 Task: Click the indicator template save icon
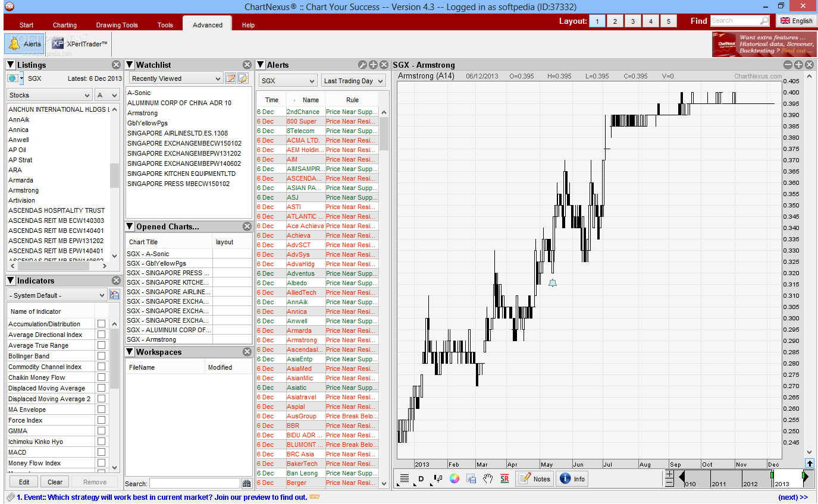(x=114, y=295)
